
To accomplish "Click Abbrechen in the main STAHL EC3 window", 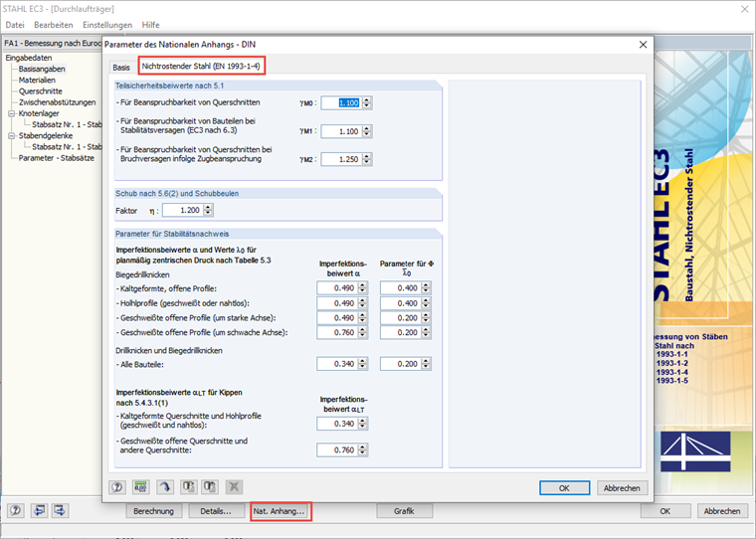I will click(x=722, y=511).
